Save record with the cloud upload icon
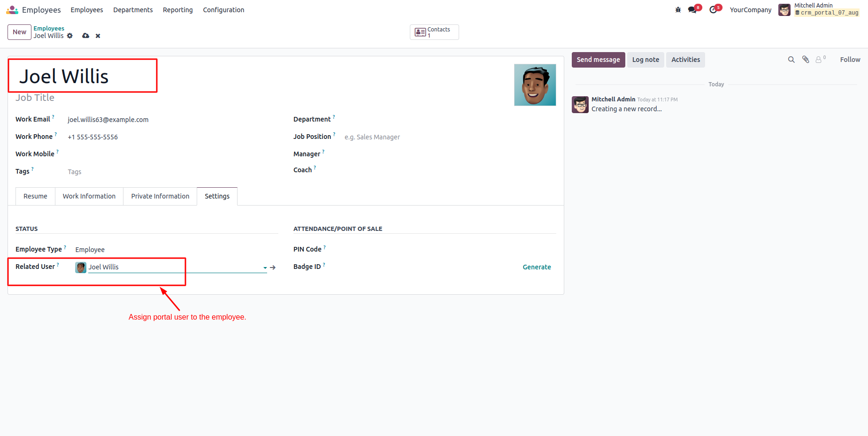This screenshot has width=868, height=436. coord(85,36)
